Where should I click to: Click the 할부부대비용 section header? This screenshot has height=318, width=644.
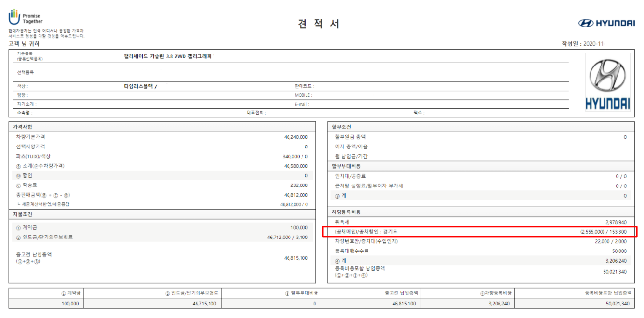(346, 166)
